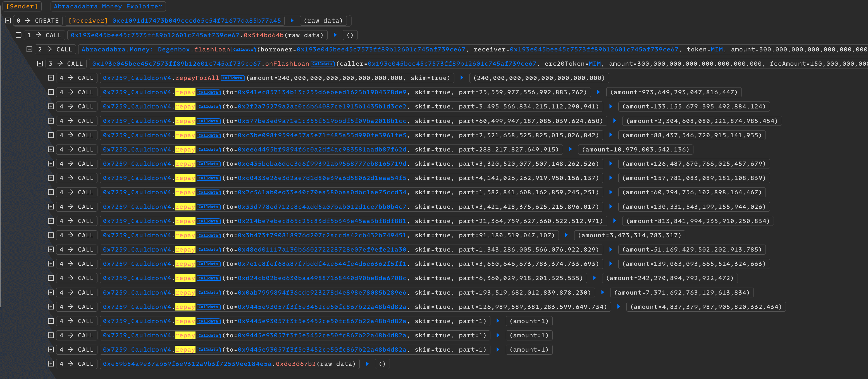Expand the repayForAll call row

(51, 78)
